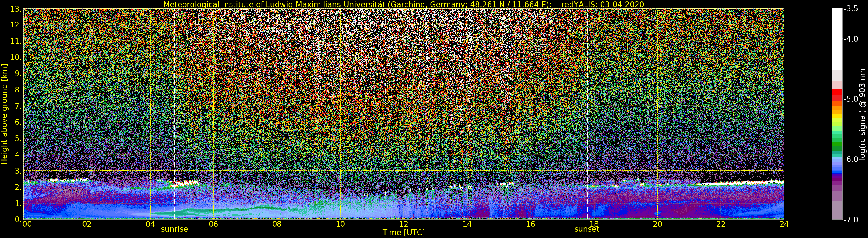Click the dashed white sunrise line
Screen dimensions: 868x238
(174, 114)
